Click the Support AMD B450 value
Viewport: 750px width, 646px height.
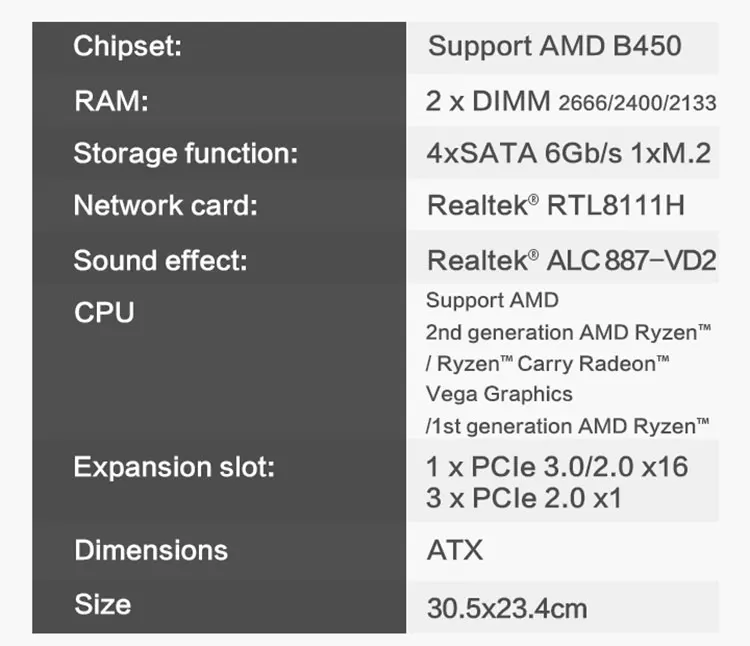tap(554, 46)
